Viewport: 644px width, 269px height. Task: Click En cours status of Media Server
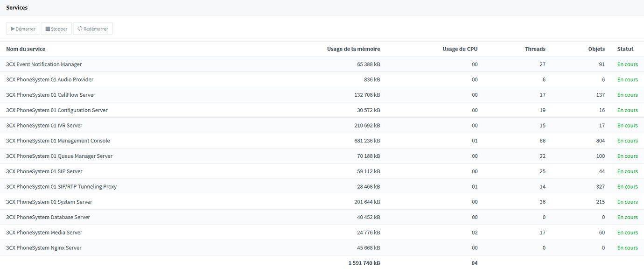point(627,233)
